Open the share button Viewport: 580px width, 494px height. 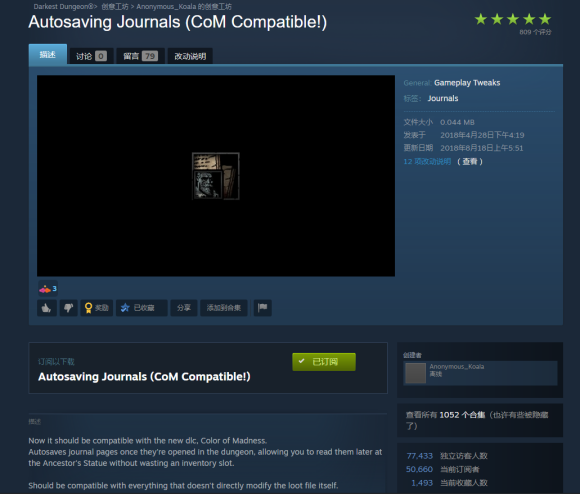click(184, 308)
